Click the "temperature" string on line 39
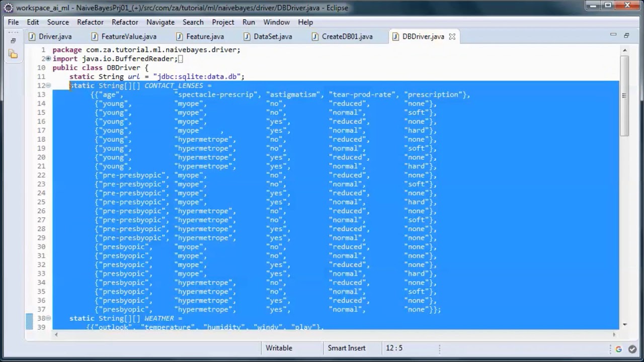 tap(168, 327)
